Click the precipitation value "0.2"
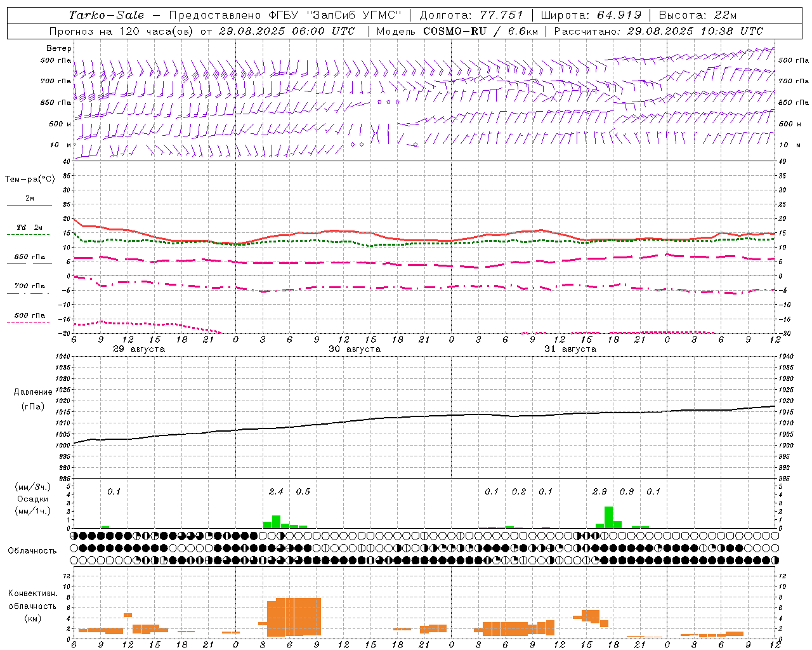 pos(519,492)
